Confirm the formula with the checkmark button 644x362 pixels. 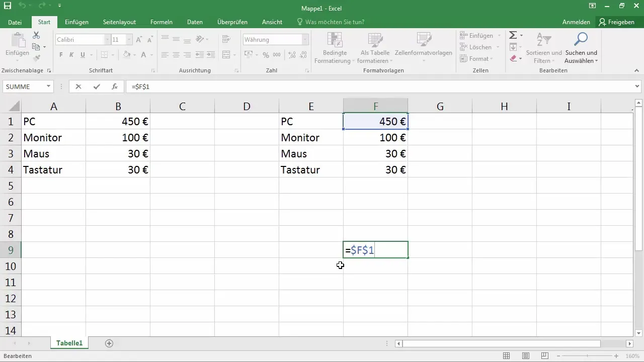pos(97,86)
